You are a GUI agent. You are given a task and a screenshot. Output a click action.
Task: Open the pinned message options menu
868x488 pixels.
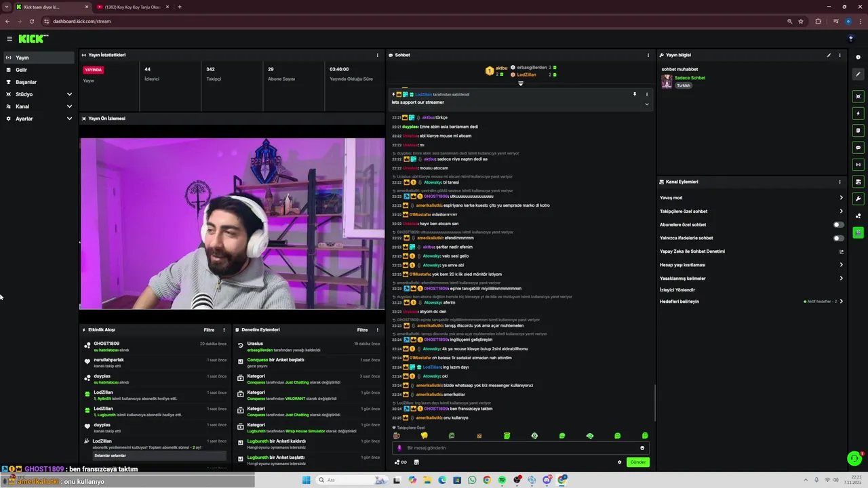(x=646, y=94)
